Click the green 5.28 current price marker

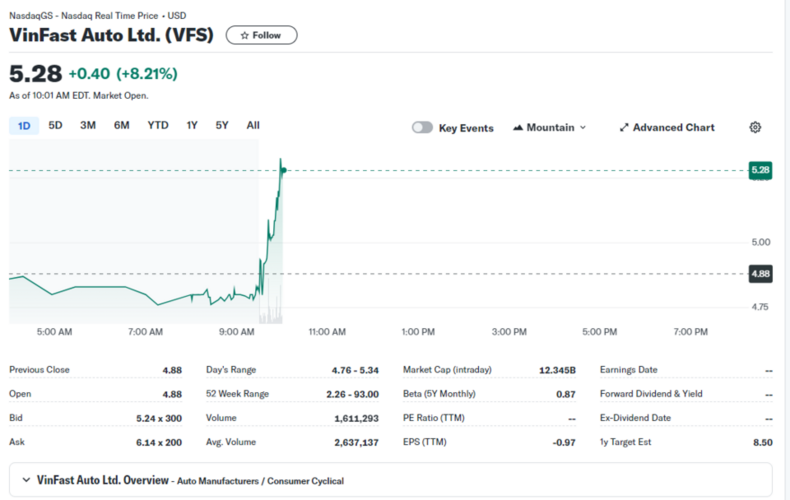pyautogui.click(x=760, y=171)
